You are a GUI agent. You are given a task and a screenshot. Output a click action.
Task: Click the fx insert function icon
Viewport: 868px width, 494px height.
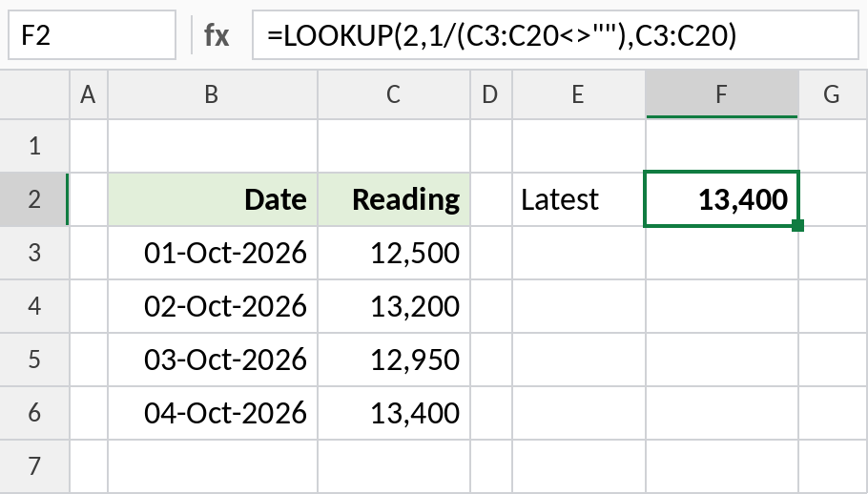tap(217, 35)
